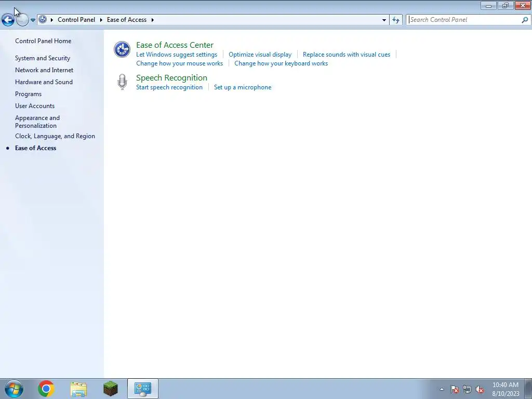The height and width of the screenshot is (399, 532).
Task: Open Ease of Access Center heading
Action: coord(175,45)
